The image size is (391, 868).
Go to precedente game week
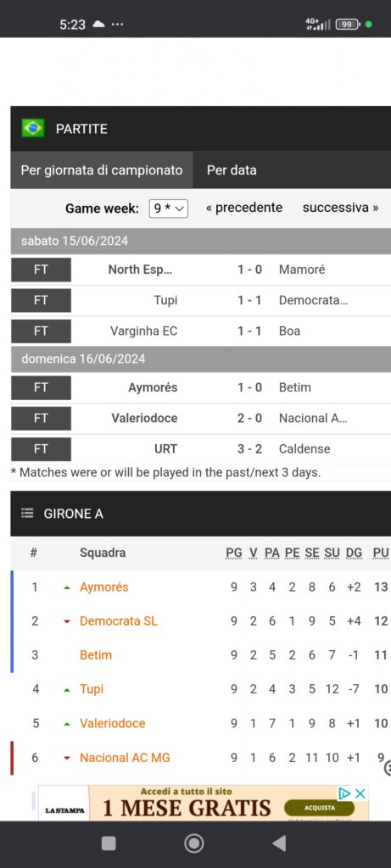pos(243,208)
